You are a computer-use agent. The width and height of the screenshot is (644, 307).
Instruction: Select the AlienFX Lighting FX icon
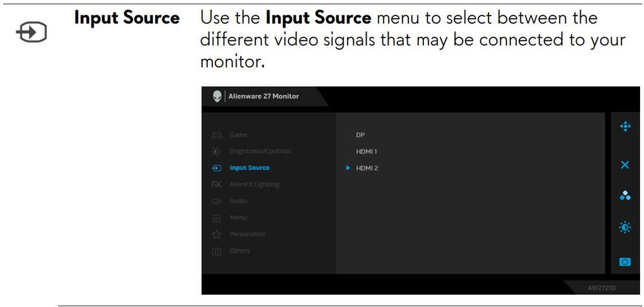tap(217, 184)
